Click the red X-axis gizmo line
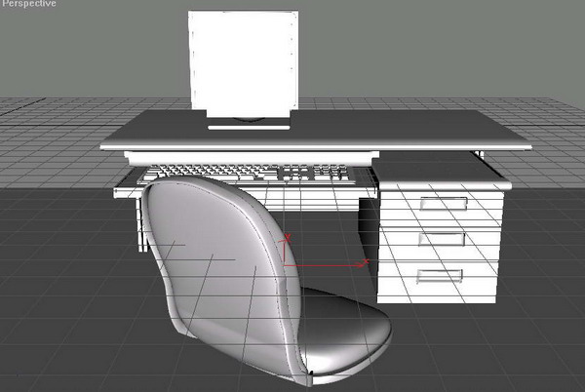The height and width of the screenshot is (392, 585). point(322,264)
